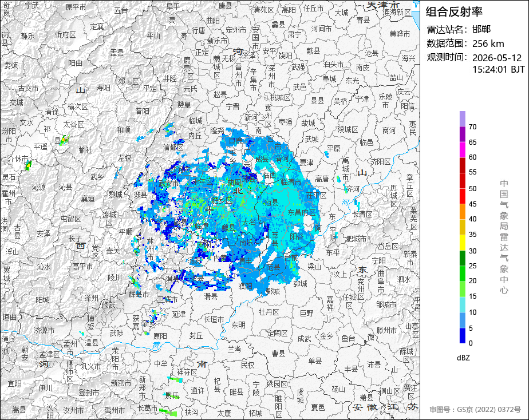Click the data range value 256 km
This screenshot has width=529, height=420.
[x=488, y=43]
